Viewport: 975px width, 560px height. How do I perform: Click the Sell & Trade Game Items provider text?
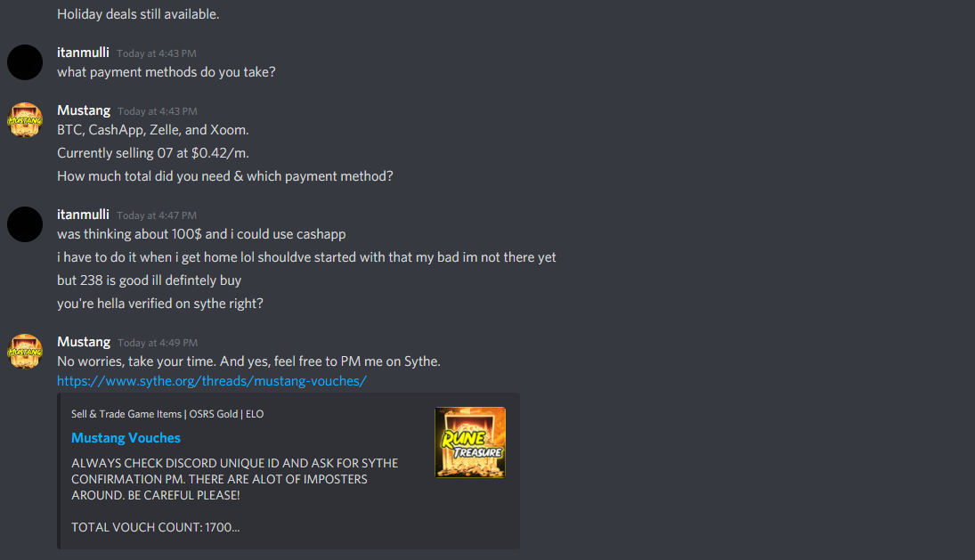[167, 414]
